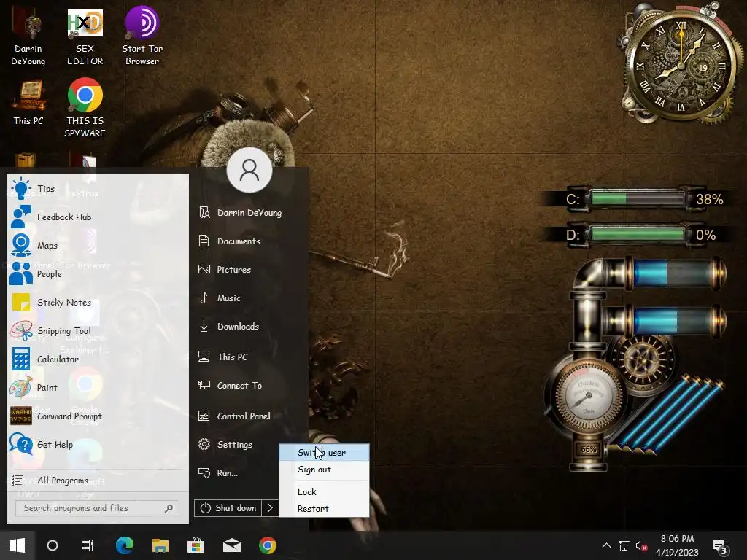Click the taskbar clock showing 8:06 PM
The height and width of the screenshot is (560, 747).
pos(677,545)
